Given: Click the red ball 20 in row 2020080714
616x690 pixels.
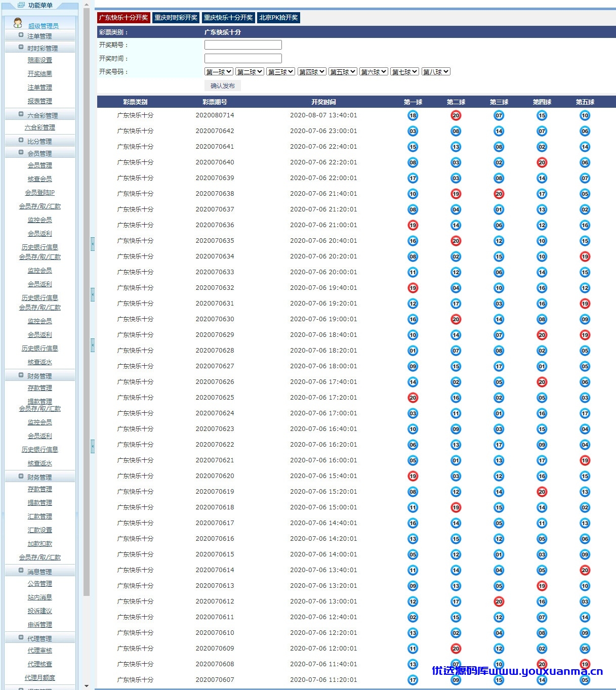Looking at the screenshot, I should [456, 115].
